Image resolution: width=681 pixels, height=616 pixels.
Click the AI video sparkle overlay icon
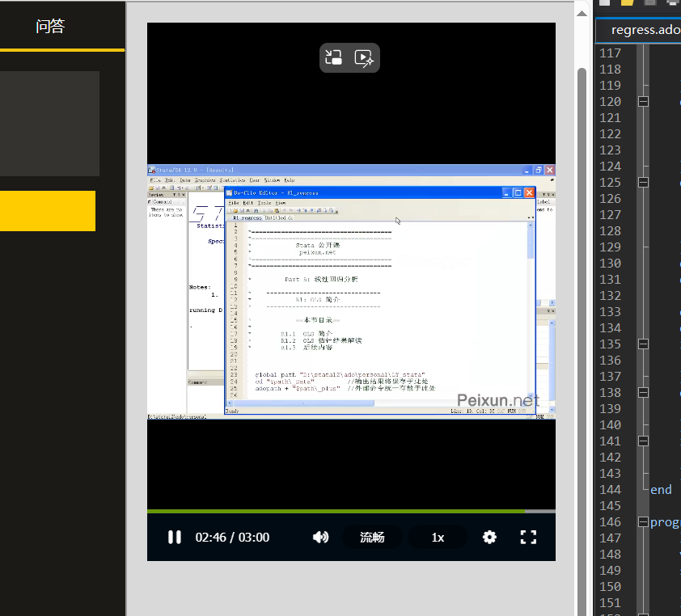coord(364,57)
